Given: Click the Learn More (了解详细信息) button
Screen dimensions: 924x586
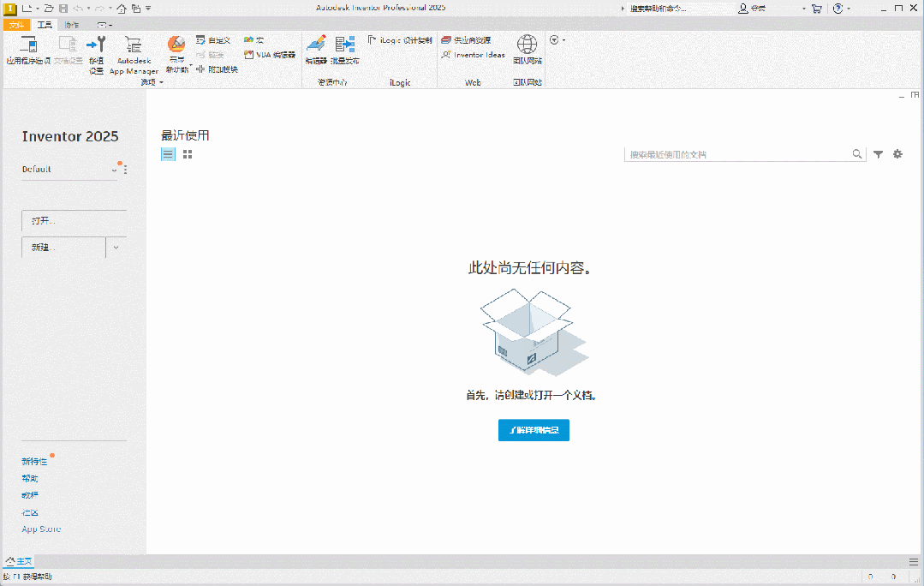Looking at the screenshot, I should [x=534, y=430].
